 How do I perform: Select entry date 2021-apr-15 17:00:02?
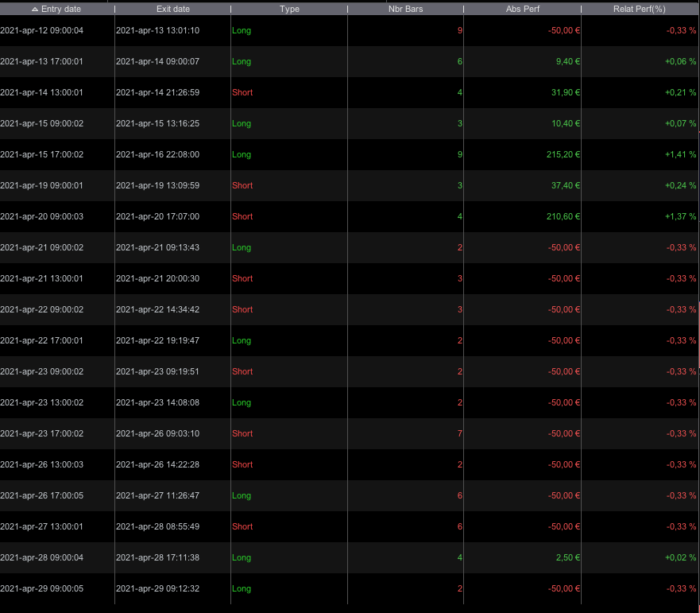(x=41, y=154)
